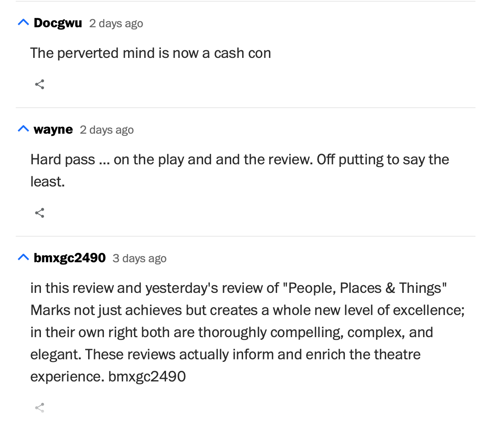Click the line starting "Marks not just achieves"
504x424 pixels.
click(x=247, y=310)
